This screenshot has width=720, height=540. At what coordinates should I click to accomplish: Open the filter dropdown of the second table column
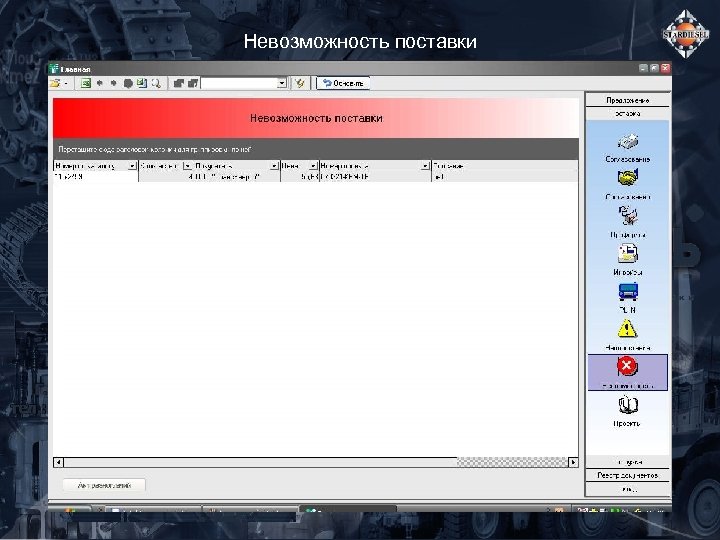187,166
